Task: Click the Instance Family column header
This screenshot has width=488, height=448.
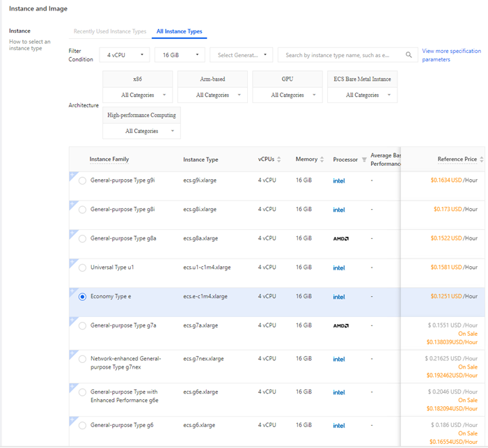Action: click(109, 159)
